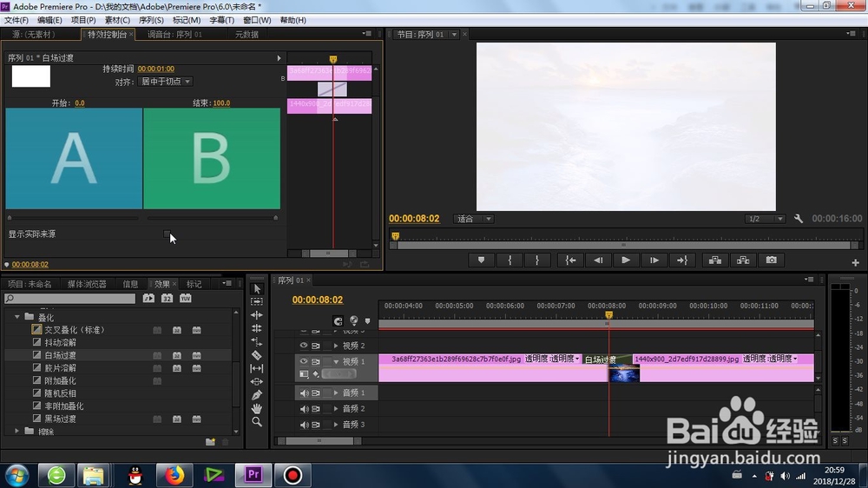
Task: Open program monitor wrench settings
Action: (x=799, y=219)
